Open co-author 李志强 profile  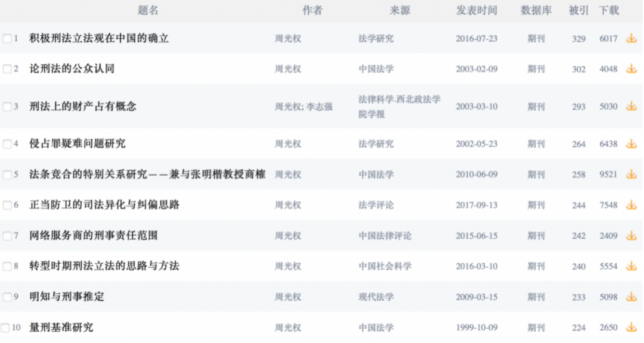pos(319,107)
